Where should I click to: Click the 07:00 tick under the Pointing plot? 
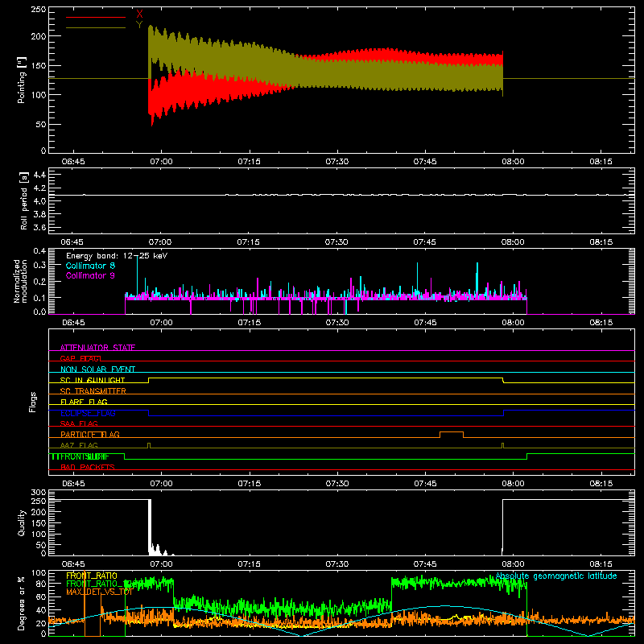click(x=161, y=162)
